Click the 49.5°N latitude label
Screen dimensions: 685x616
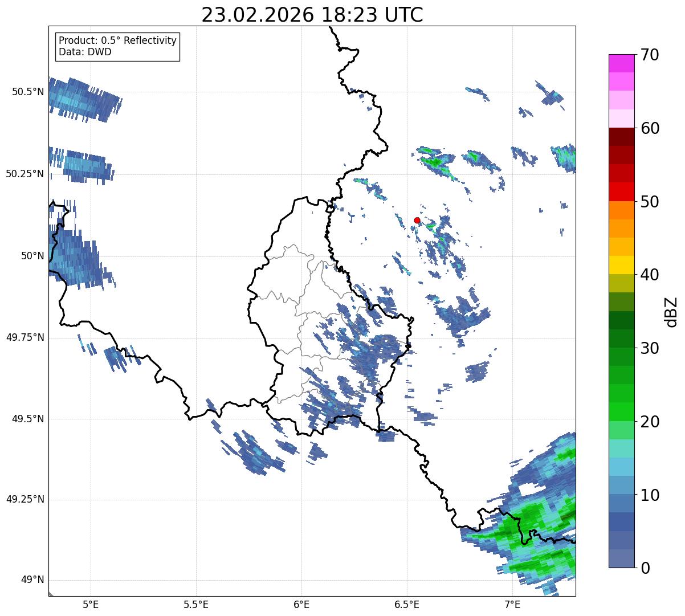(x=28, y=419)
